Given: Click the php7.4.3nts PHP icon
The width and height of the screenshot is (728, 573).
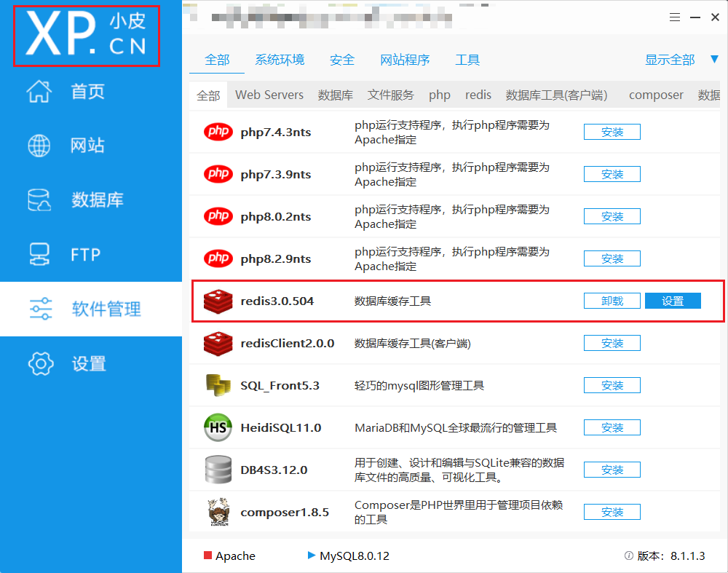Looking at the screenshot, I should (218, 132).
